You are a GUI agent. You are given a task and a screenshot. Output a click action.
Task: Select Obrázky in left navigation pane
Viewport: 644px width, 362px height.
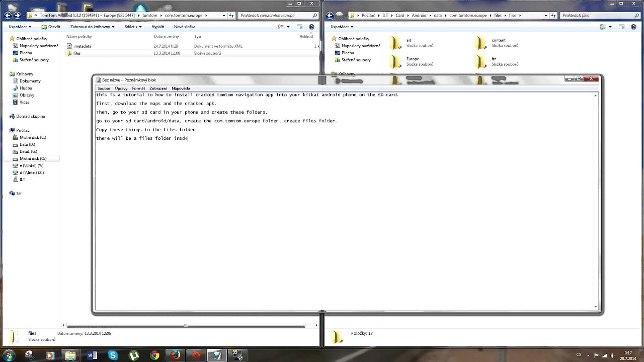27,95
